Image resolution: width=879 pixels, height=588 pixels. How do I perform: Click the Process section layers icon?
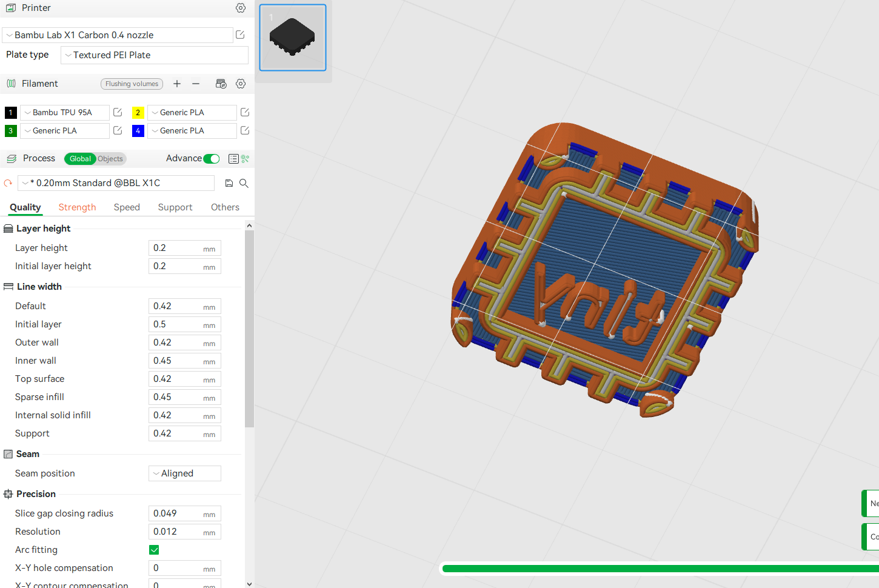click(x=12, y=159)
